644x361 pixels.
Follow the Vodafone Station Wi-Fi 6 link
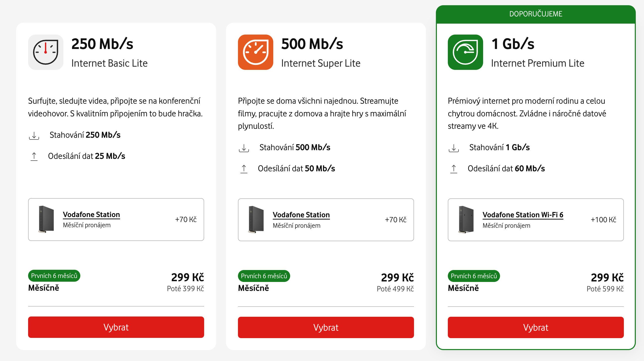[523, 215]
